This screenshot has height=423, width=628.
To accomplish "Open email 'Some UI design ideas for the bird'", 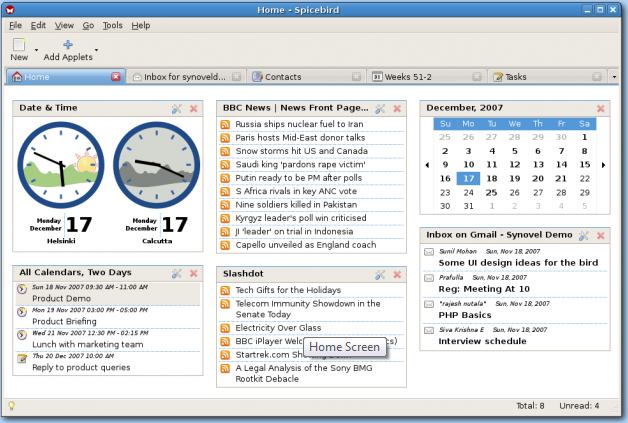I will (x=518, y=263).
